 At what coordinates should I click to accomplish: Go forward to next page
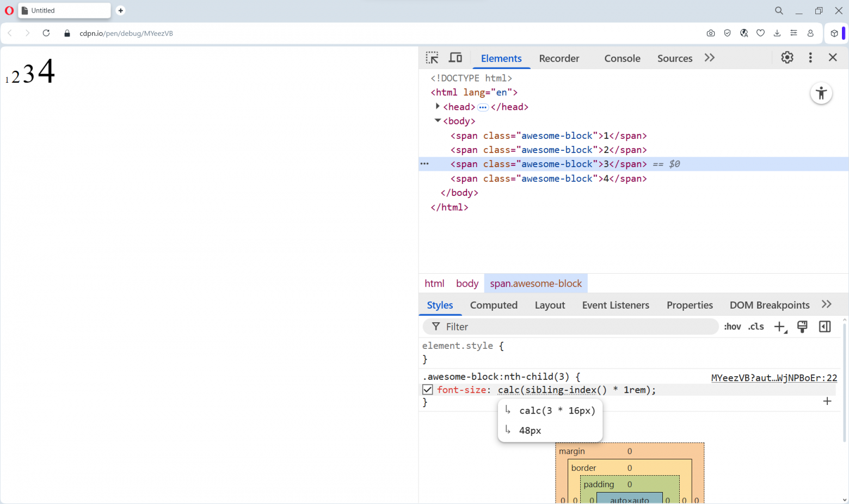click(27, 33)
